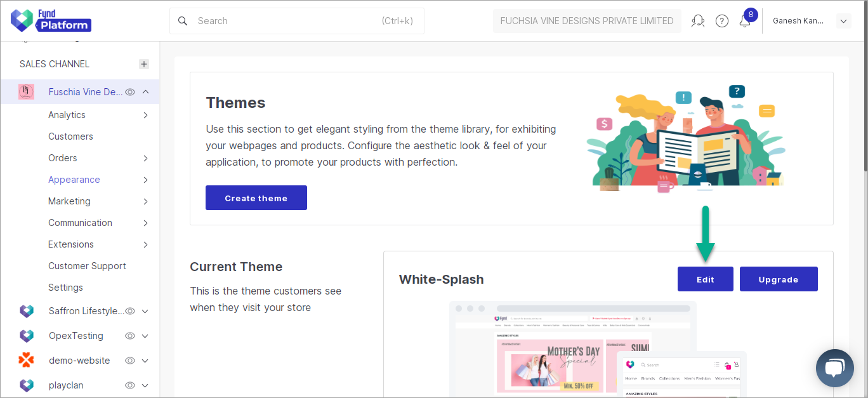Expand the demo-website channel chevron
868x398 pixels.
coord(145,361)
